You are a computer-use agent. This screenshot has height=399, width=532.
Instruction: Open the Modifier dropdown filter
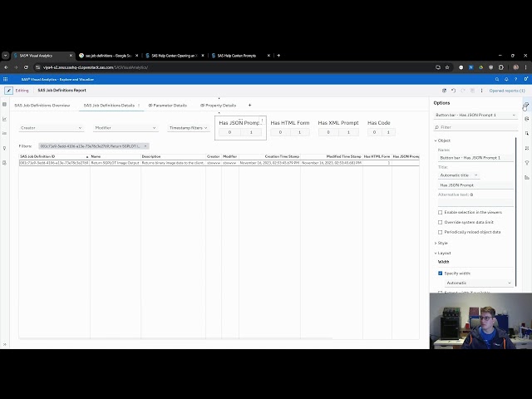[126, 128]
